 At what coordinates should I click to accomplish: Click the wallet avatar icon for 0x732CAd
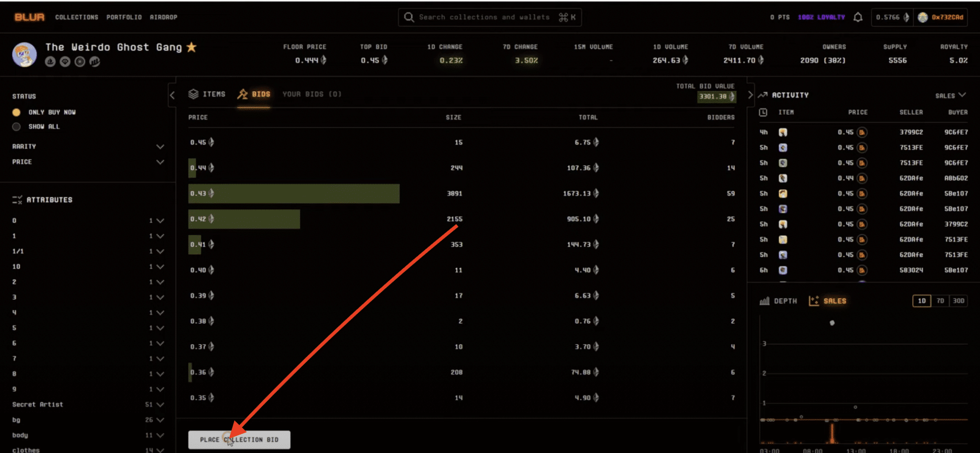(923, 17)
